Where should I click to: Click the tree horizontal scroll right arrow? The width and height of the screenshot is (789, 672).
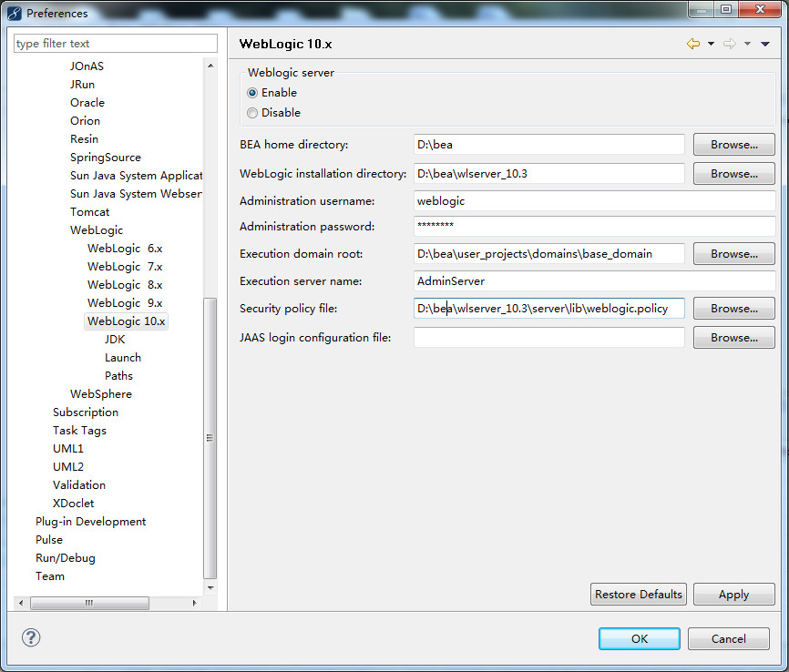[194, 603]
